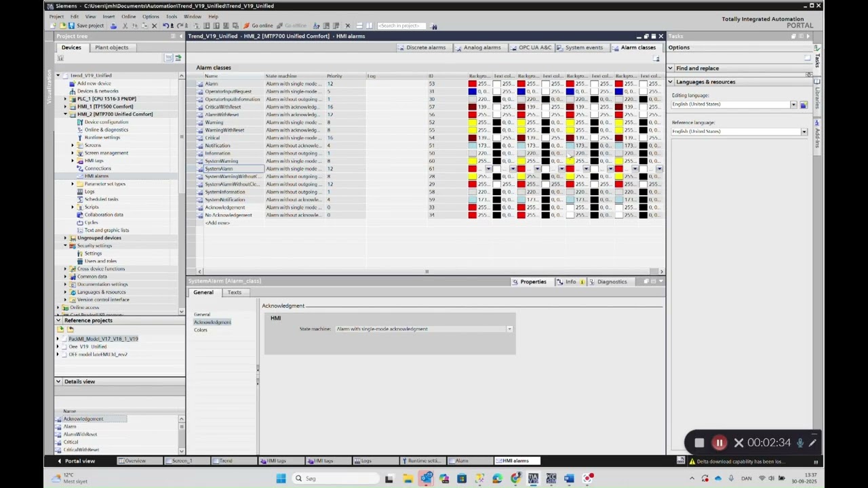This screenshot has height=488, width=868.
Task: Stop the screen recording with the square button
Action: [x=699, y=443]
